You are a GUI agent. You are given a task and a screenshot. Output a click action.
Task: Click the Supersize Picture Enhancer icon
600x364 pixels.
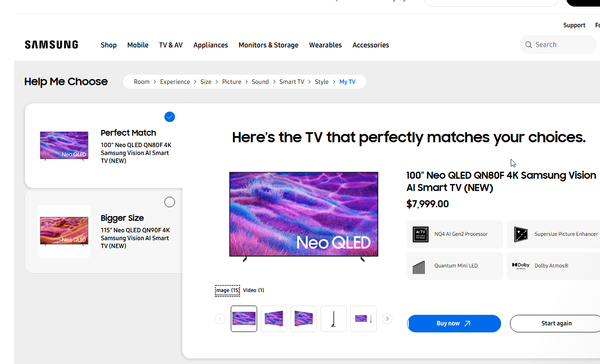[x=521, y=234]
